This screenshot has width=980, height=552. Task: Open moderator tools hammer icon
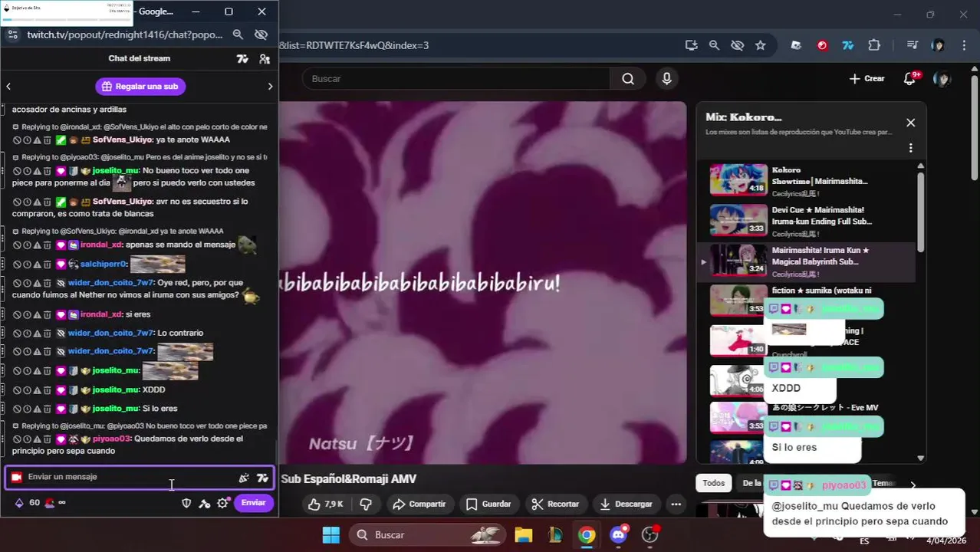click(204, 504)
